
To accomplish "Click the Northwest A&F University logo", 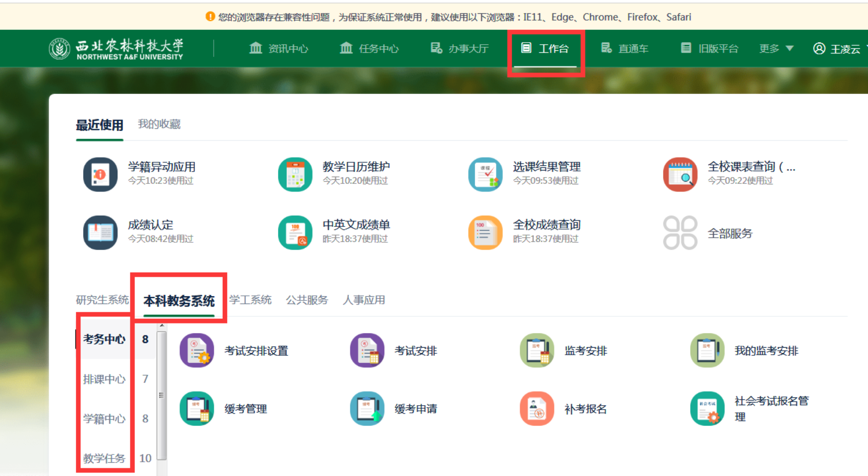I will point(116,49).
